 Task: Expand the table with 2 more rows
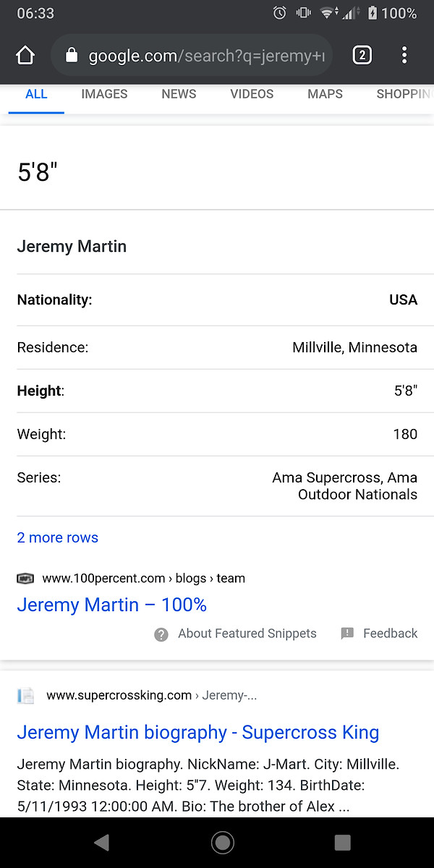pos(58,537)
